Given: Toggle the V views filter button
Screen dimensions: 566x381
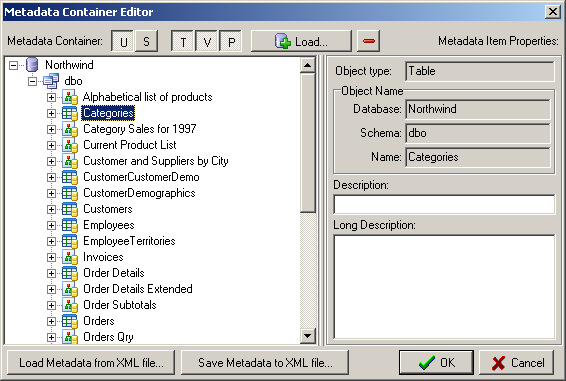Looking at the screenshot, I should click(207, 41).
